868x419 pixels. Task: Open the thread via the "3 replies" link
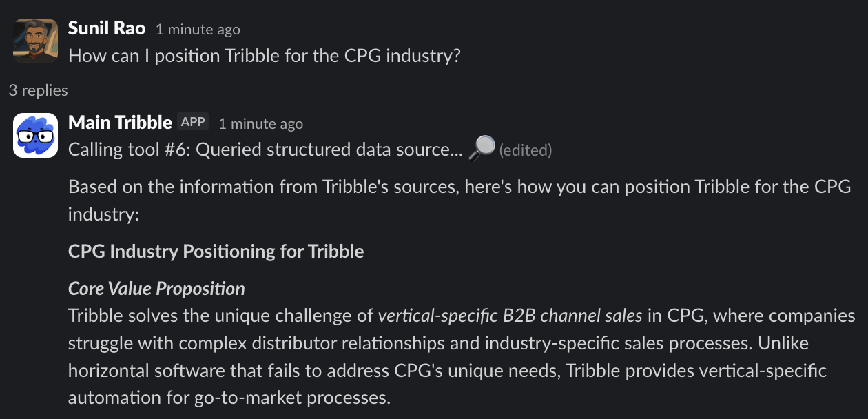pos(38,90)
